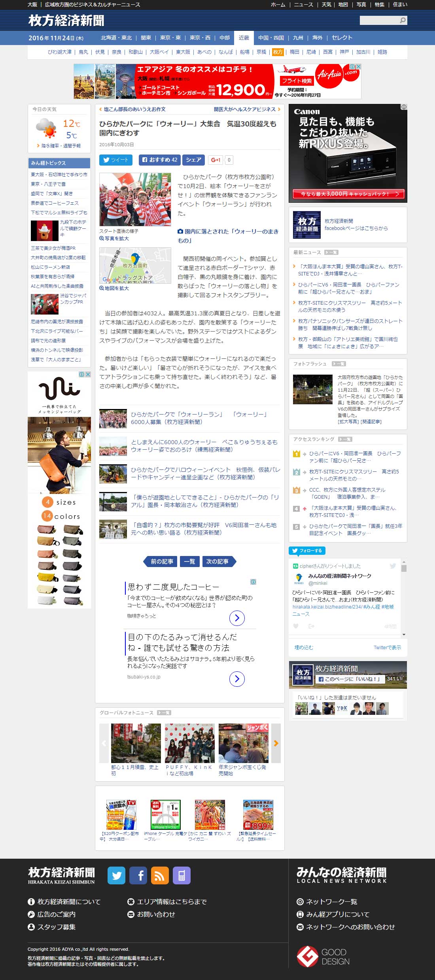Select 梅田 in the area sub-navigation
Viewport: 435px width, 980px height.
295,52
